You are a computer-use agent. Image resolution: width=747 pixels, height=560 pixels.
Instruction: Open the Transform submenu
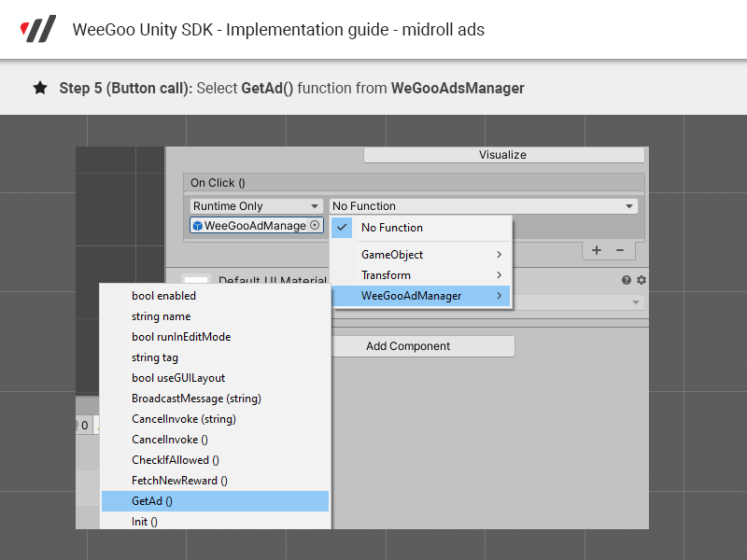click(x=421, y=275)
